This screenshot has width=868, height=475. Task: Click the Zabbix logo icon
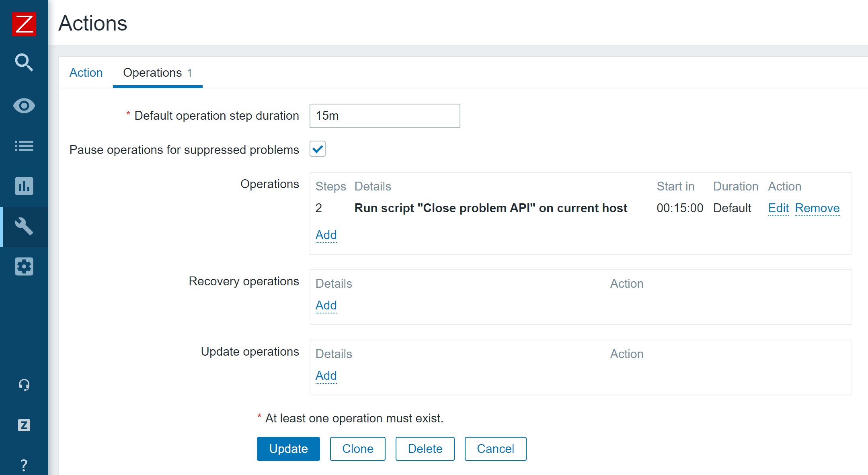pyautogui.click(x=24, y=24)
